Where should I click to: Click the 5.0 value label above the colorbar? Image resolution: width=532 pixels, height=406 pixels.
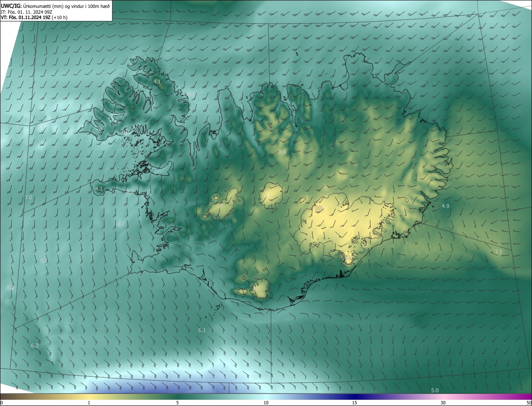(435, 391)
